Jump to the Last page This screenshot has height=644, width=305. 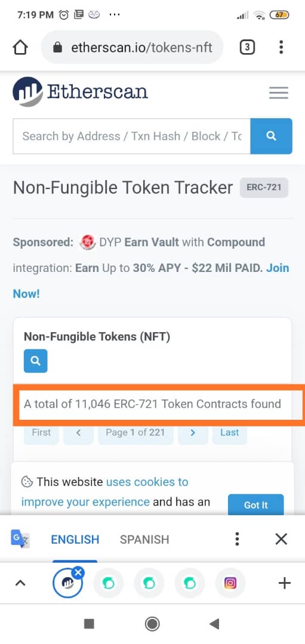pyautogui.click(x=229, y=432)
